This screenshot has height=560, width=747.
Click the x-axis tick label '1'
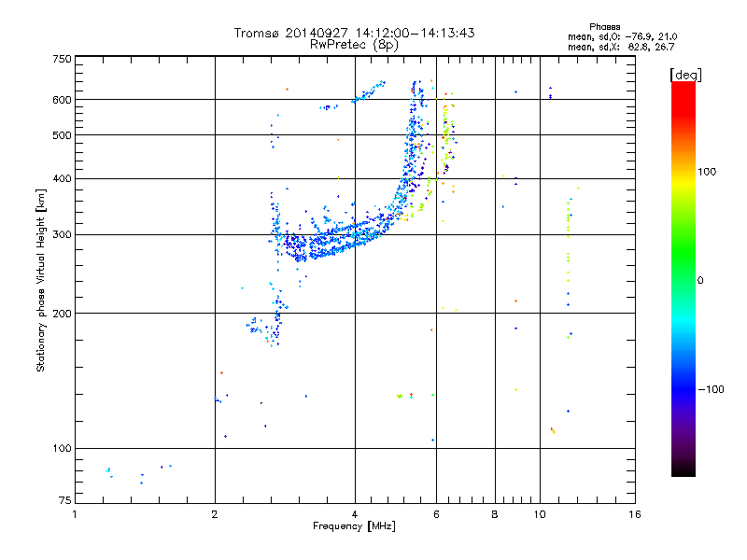coord(75,514)
